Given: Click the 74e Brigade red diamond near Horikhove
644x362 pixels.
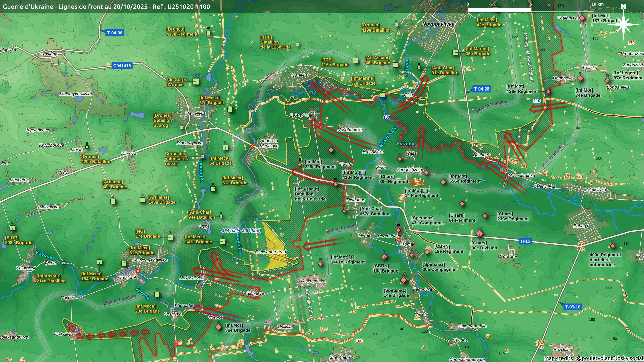Looking at the screenshot, I should (580, 79).
